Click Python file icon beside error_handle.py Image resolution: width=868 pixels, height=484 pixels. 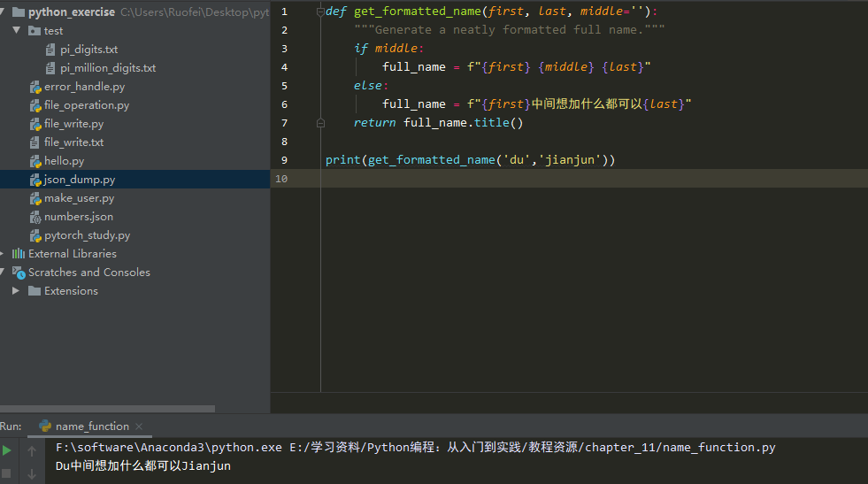coord(35,87)
